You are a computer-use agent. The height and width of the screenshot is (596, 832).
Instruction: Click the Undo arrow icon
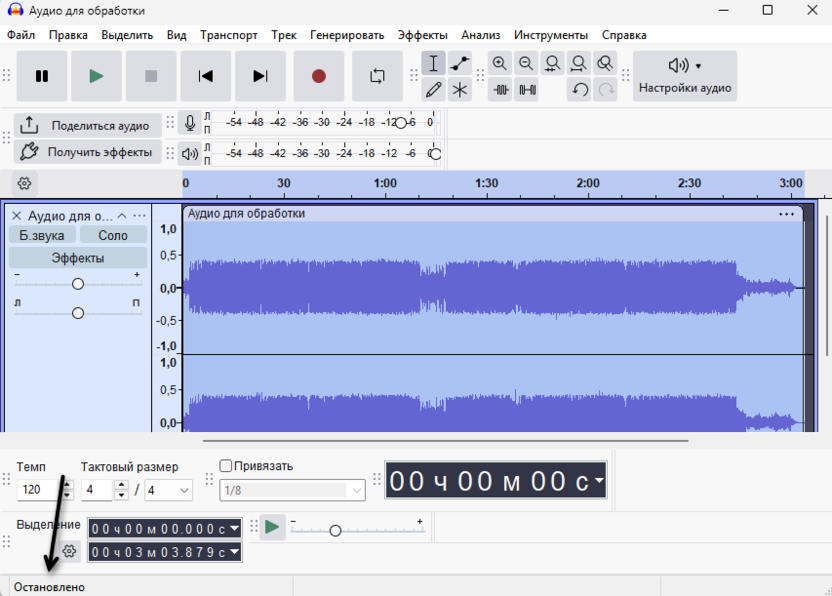[x=579, y=90]
